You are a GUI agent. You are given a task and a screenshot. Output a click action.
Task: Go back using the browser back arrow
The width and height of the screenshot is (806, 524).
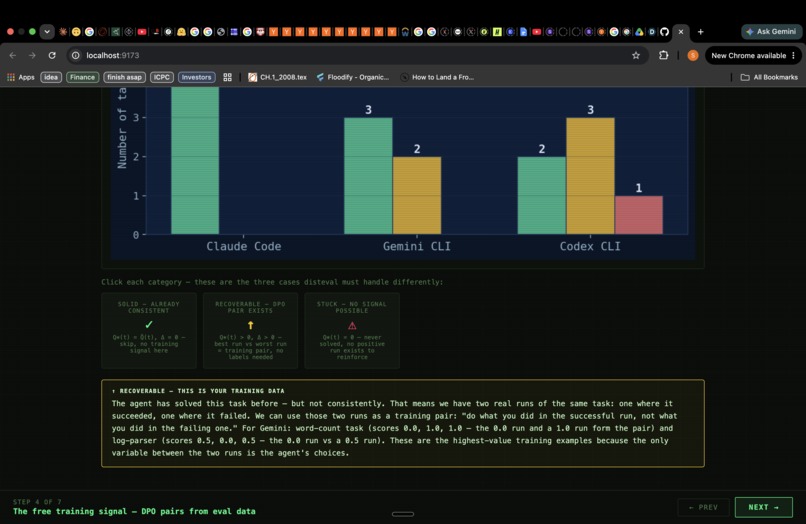pyautogui.click(x=13, y=55)
